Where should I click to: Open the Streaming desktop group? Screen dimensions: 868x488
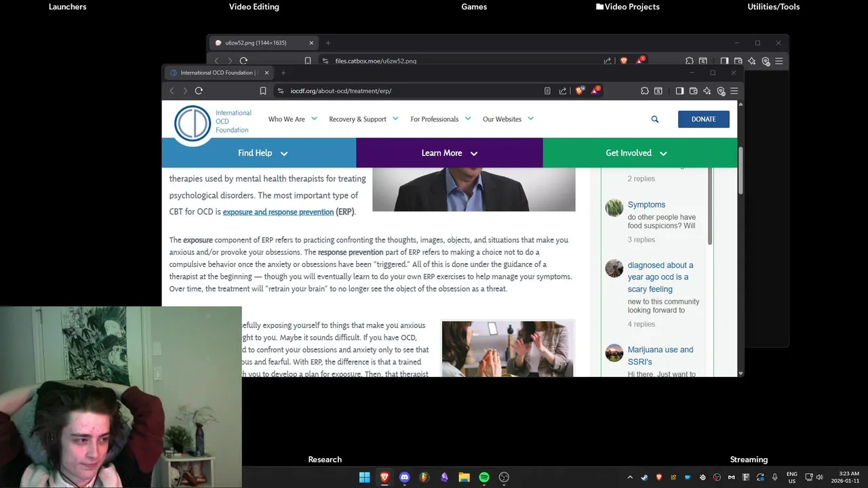coord(749,460)
